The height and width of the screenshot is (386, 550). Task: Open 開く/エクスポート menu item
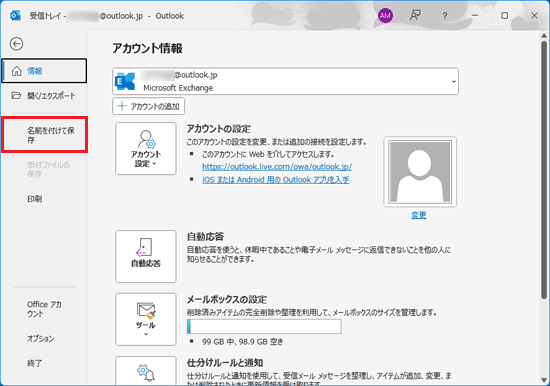[44, 95]
